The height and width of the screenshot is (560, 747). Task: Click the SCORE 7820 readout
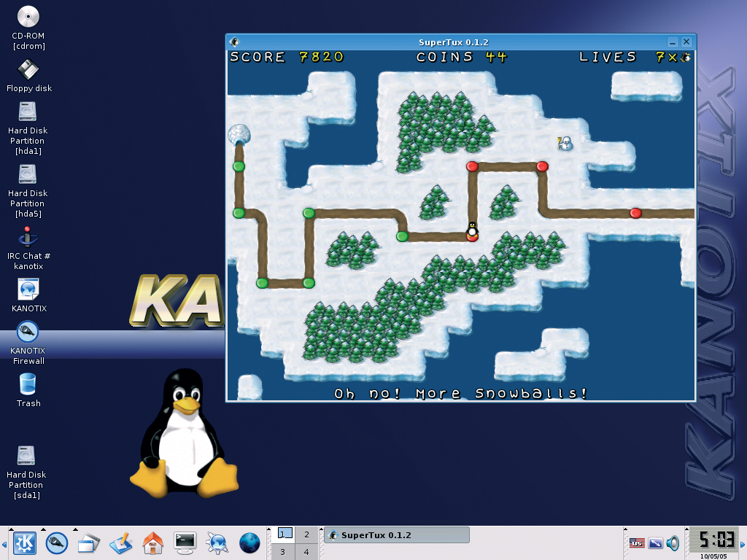(x=287, y=57)
